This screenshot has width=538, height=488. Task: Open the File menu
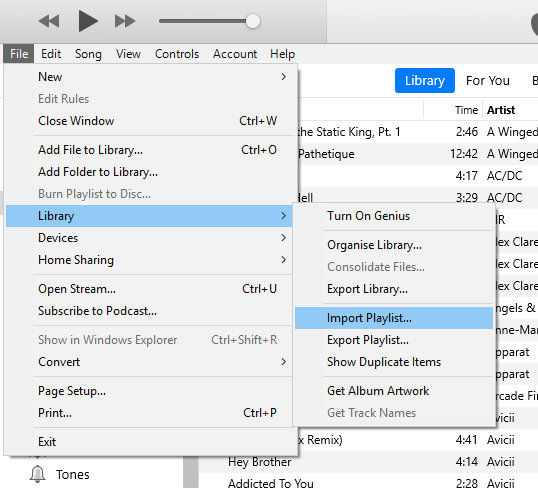click(19, 54)
